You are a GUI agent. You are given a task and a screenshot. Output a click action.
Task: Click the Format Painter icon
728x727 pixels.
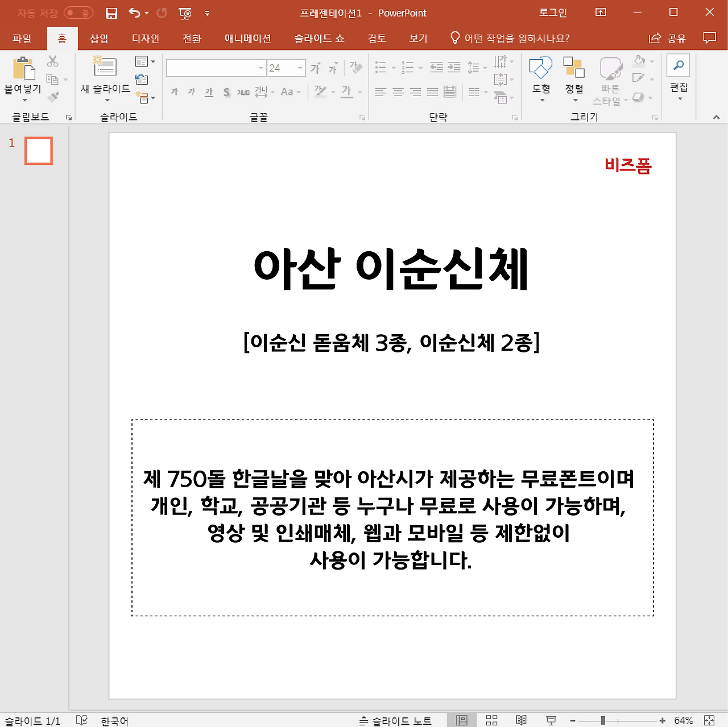pyautogui.click(x=54, y=97)
